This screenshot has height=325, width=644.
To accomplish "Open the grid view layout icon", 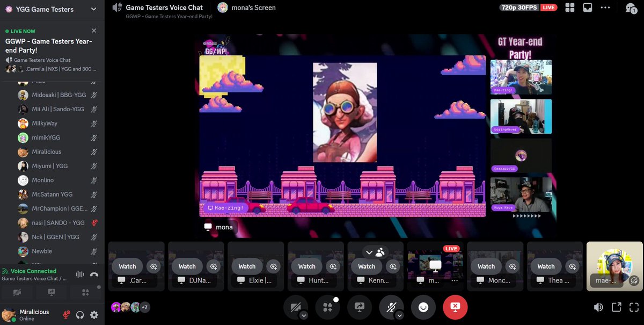I will coord(569,8).
